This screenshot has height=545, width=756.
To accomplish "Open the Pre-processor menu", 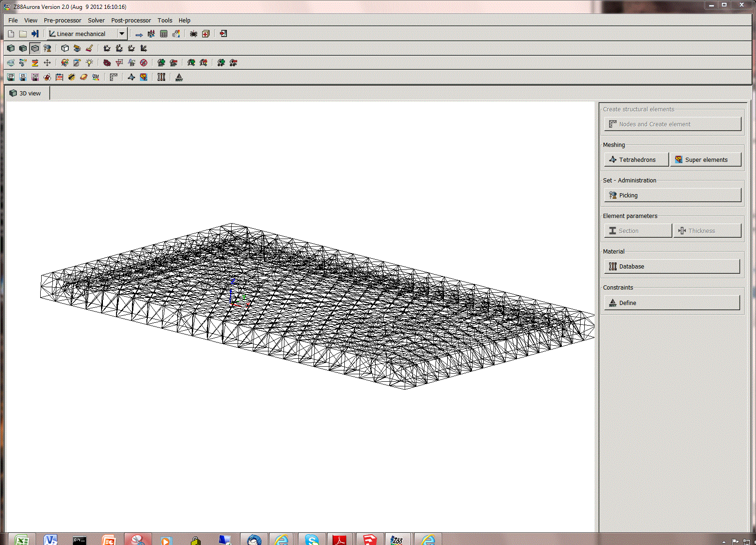I will click(62, 21).
